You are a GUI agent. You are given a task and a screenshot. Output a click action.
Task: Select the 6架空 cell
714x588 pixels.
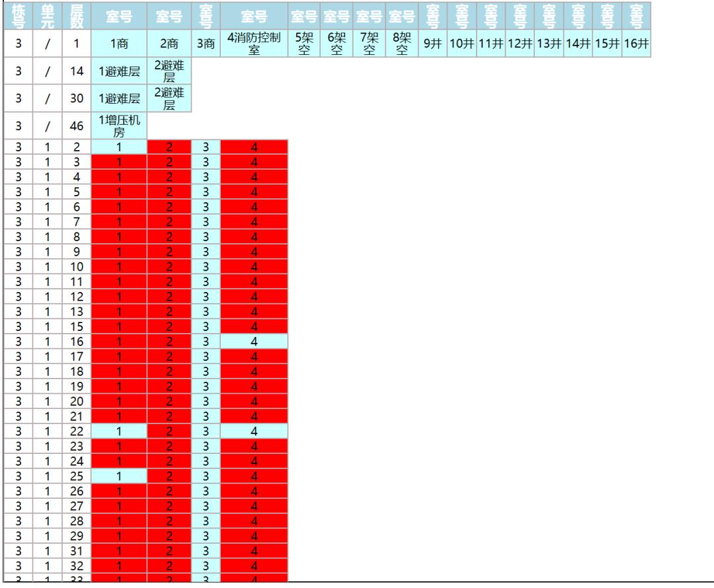pos(337,44)
